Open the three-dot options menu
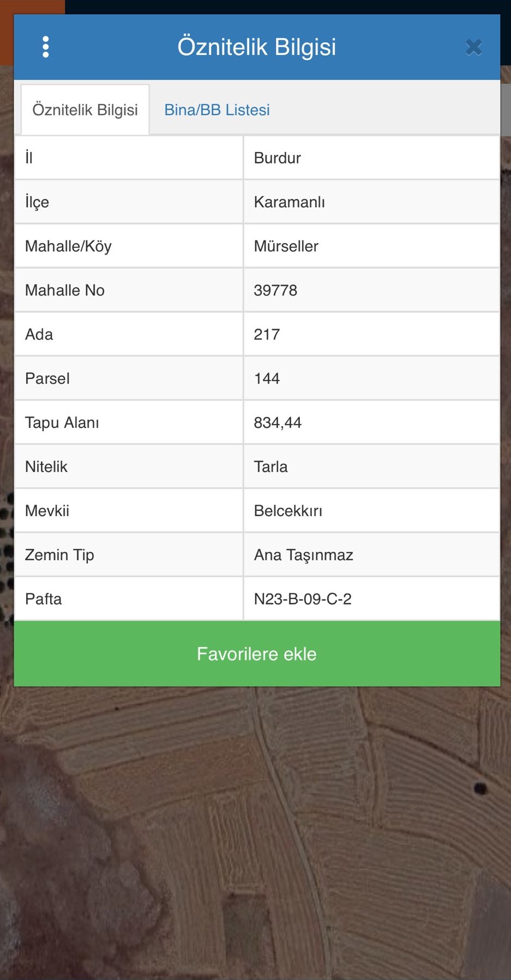The height and width of the screenshot is (980, 511). pyautogui.click(x=46, y=47)
